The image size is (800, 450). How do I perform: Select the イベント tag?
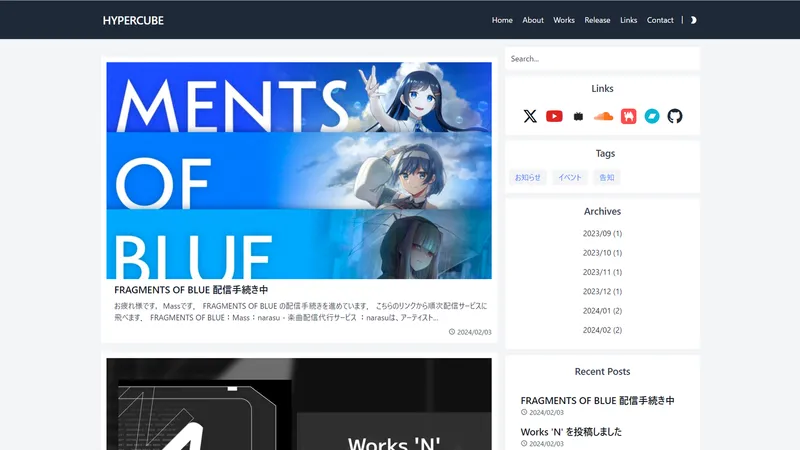[x=570, y=178]
